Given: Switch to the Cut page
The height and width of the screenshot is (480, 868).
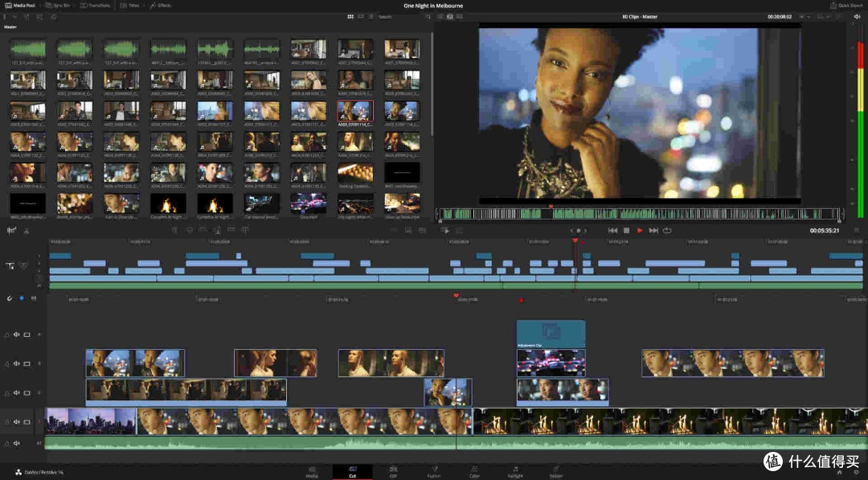Looking at the screenshot, I should pos(352,472).
